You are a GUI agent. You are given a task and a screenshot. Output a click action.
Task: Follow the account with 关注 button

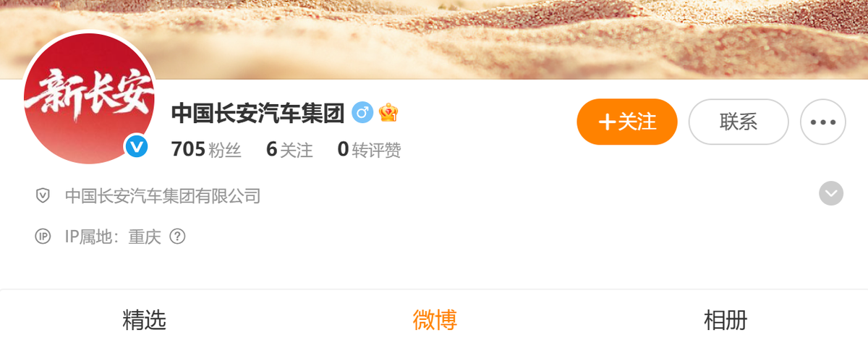point(627,122)
